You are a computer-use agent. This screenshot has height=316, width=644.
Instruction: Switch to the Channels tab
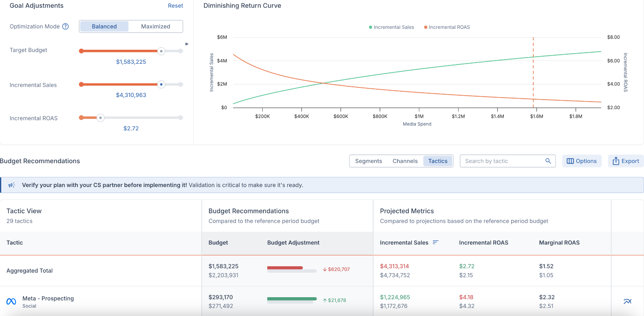point(405,161)
